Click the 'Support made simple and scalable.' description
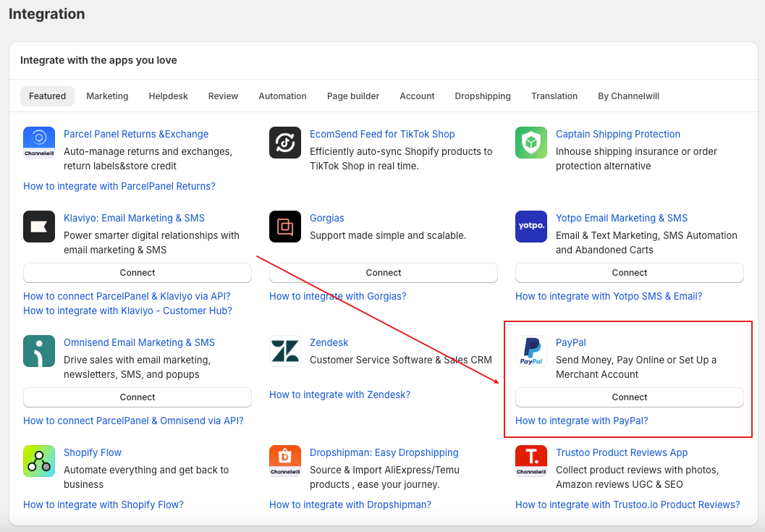This screenshot has width=765, height=532. click(x=388, y=236)
